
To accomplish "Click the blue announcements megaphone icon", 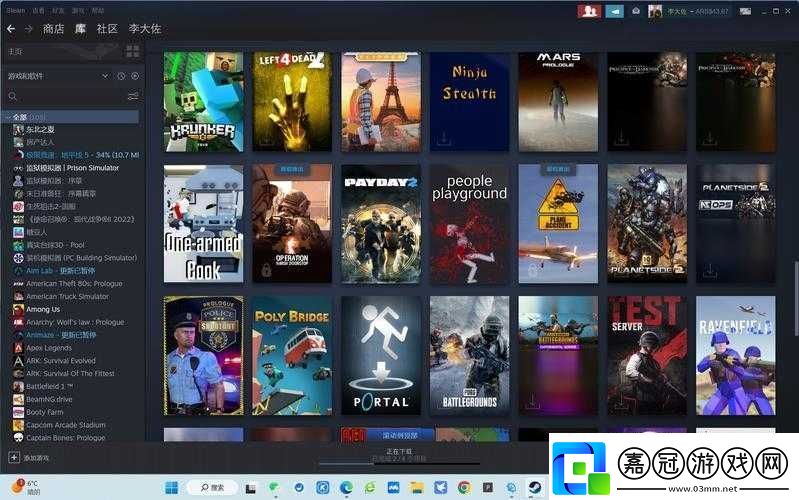I will 615,11.
